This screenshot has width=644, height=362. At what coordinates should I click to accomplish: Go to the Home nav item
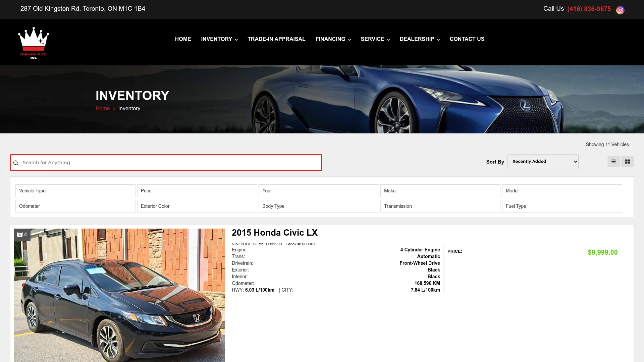(x=183, y=39)
